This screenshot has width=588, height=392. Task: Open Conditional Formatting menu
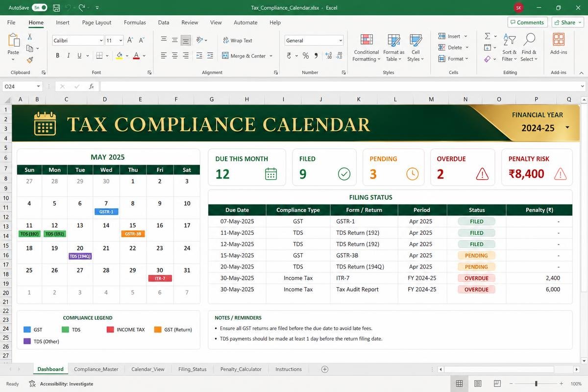point(366,48)
